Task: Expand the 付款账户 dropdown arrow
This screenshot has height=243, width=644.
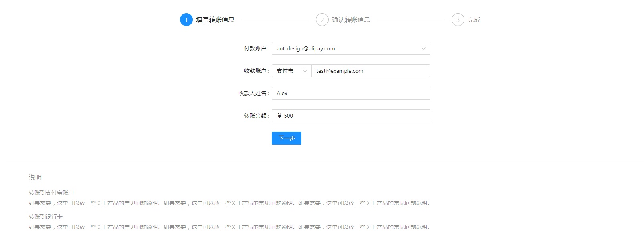Action: (x=423, y=49)
